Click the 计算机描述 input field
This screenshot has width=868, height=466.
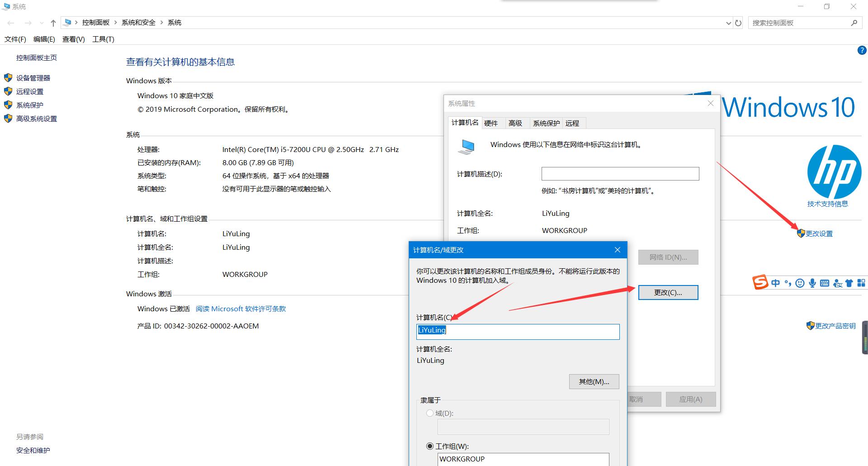point(620,174)
